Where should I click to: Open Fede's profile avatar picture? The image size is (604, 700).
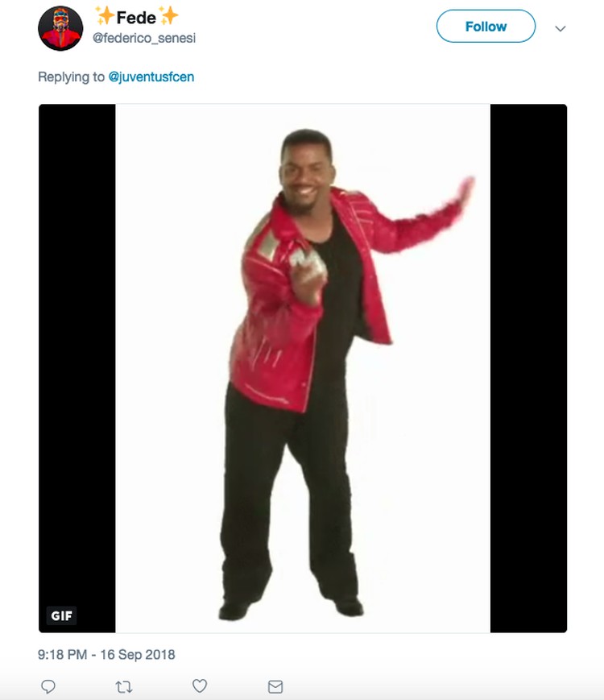coord(60,28)
